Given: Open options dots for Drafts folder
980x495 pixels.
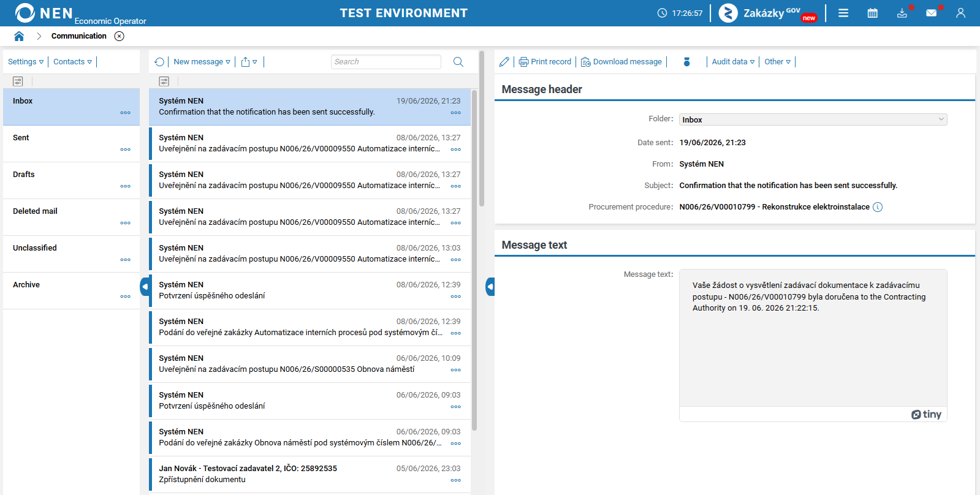Looking at the screenshot, I should 126,186.
